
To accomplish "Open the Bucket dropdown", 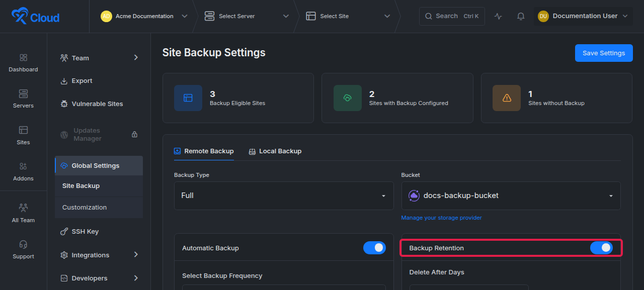I will [511, 196].
